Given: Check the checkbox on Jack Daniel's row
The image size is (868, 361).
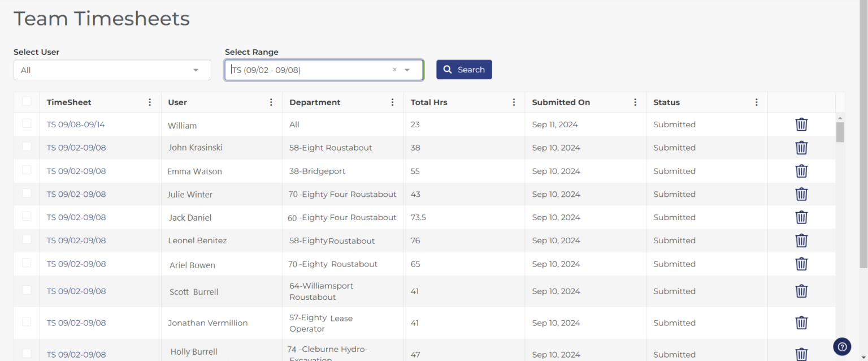Looking at the screenshot, I should tap(26, 217).
